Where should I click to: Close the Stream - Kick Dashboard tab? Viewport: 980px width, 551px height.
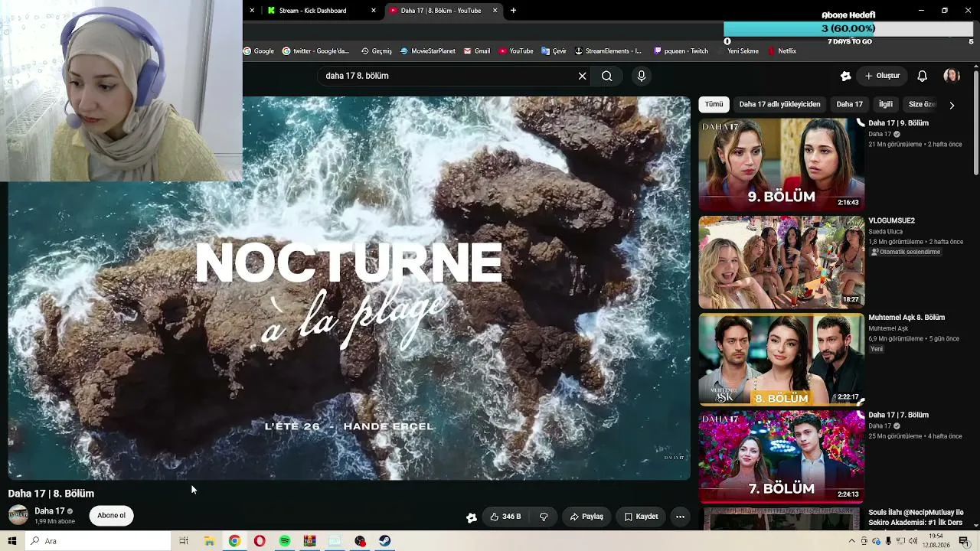(x=374, y=11)
